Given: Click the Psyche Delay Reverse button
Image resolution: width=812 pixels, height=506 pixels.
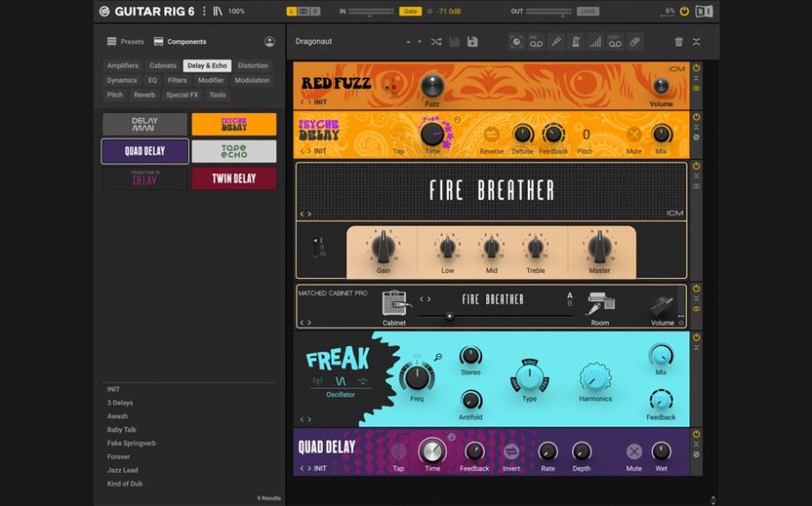Looking at the screenshot, I should tap(491, 134).
